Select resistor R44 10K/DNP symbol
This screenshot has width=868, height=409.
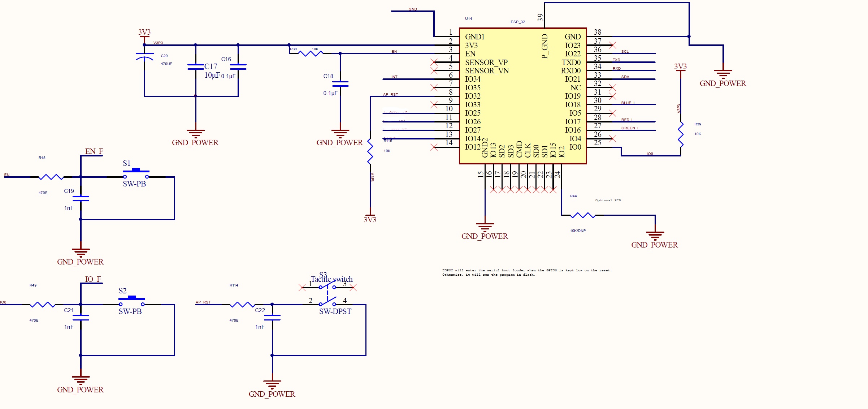coord(583,215)
